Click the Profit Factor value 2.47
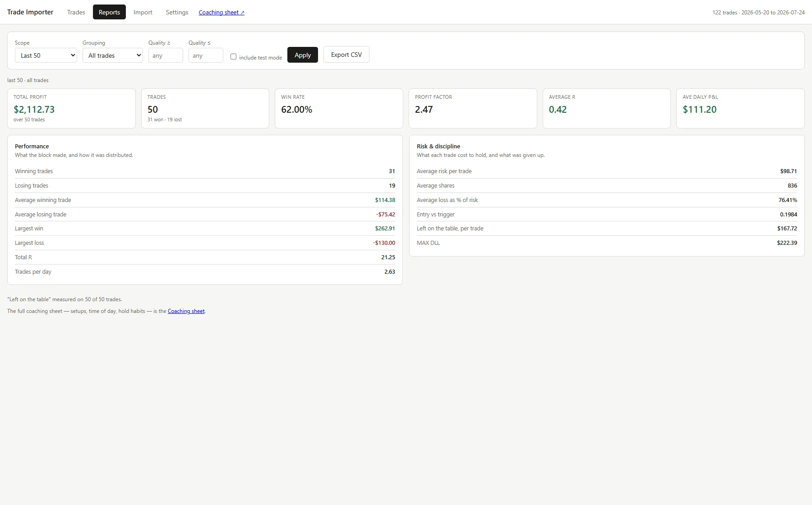This screenshot has width=812, height=505. point(424,110)
